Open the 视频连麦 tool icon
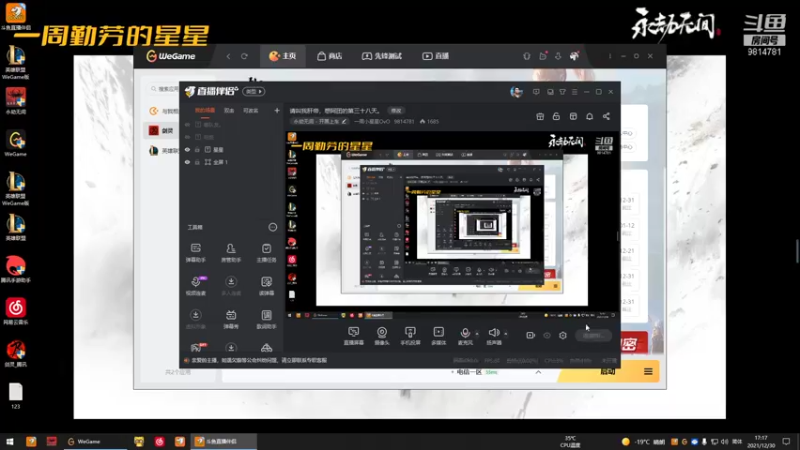The image size is (800, 450). point(195,286)
